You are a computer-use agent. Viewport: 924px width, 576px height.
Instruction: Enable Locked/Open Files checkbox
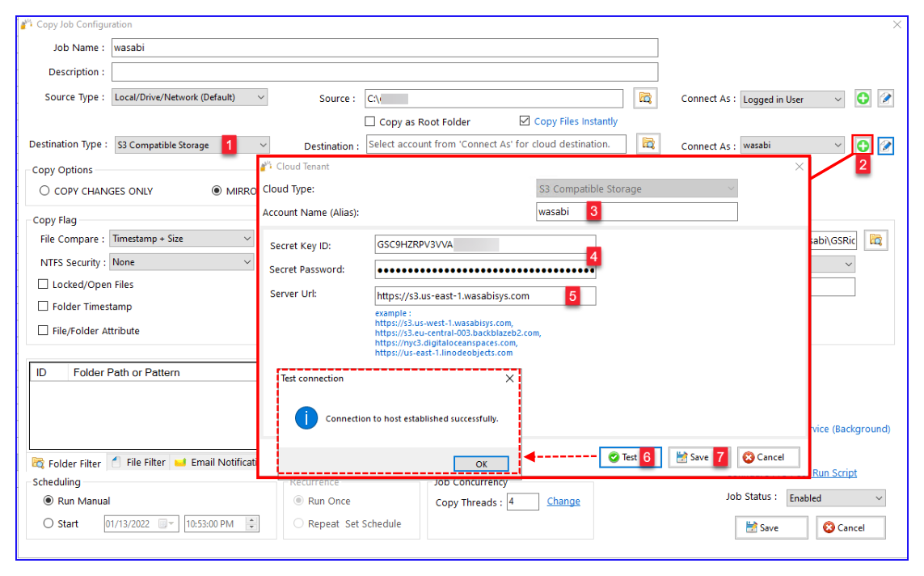pyautogui.click(x=43, y=284)
